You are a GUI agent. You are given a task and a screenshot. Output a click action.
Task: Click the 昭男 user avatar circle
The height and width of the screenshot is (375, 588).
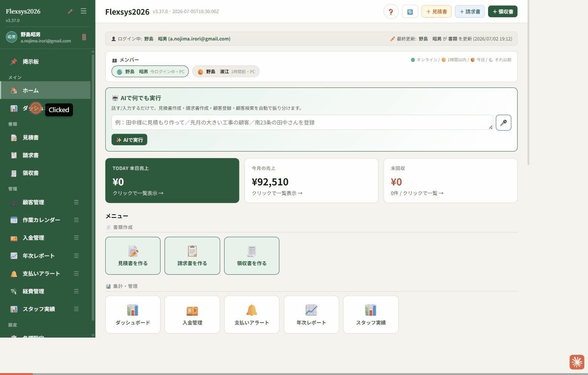(x=12, y=37)
